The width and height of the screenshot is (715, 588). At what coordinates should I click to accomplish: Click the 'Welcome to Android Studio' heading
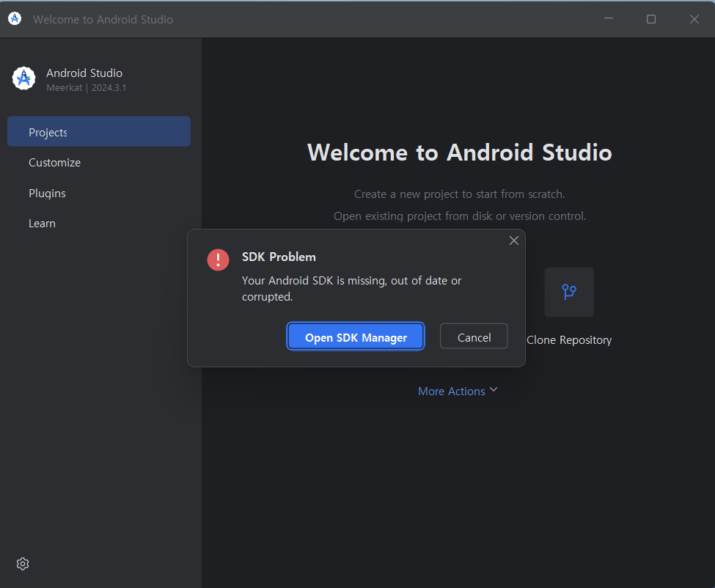(460, 152)
